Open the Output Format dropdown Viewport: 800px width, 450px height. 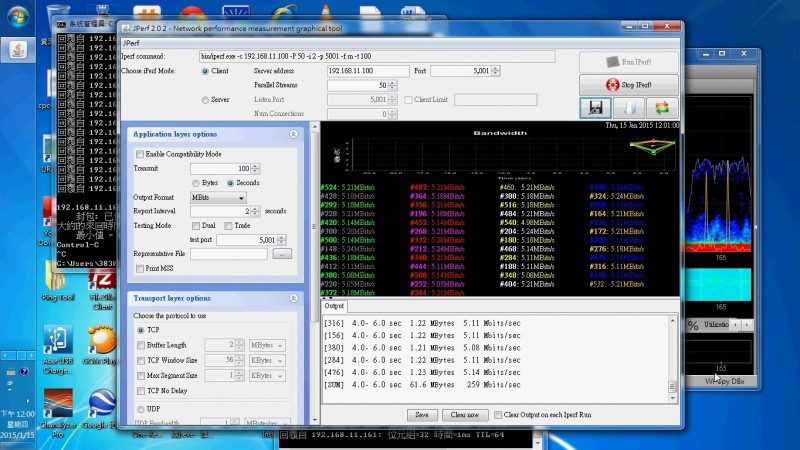point(218,198)
